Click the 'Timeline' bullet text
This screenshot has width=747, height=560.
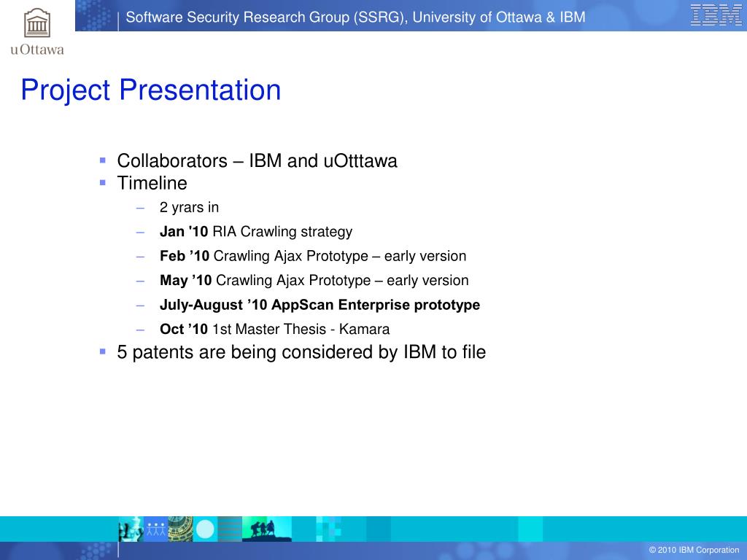[x=152, y=183]
